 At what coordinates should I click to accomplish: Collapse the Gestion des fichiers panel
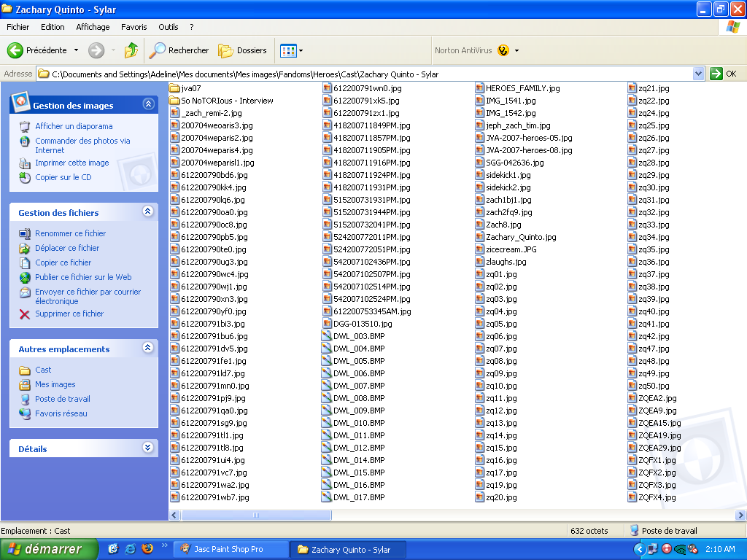click(x=148, y=211)
